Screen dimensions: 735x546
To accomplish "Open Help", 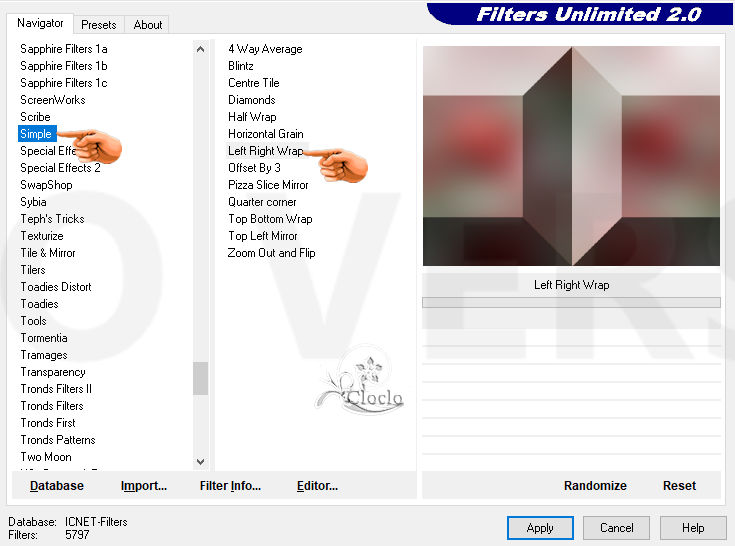I will (693, 528).
